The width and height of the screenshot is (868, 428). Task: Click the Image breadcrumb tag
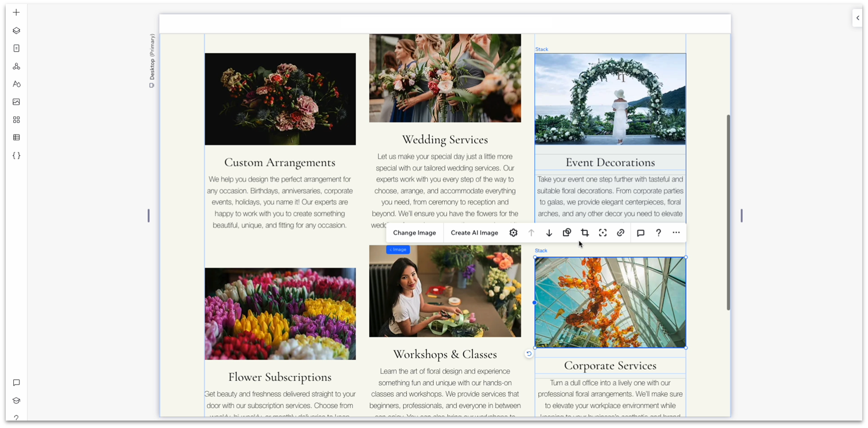coord(398,249)
